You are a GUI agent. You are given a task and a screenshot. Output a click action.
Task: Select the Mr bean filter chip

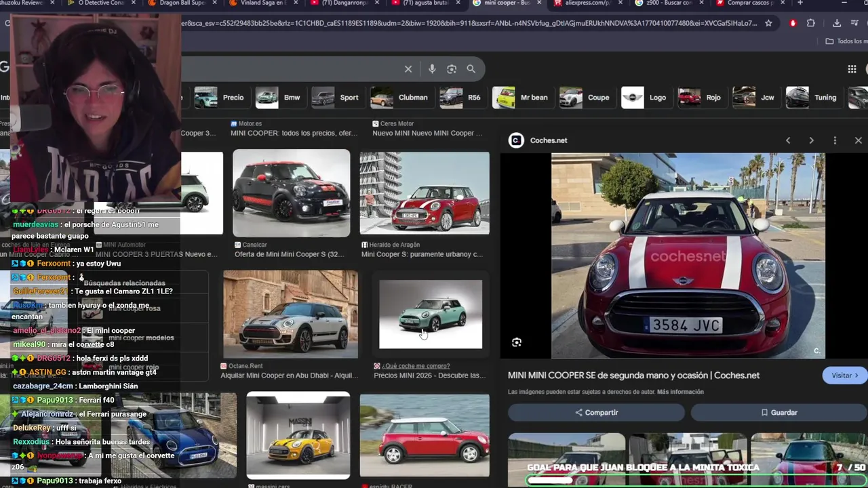click(521, 98)
